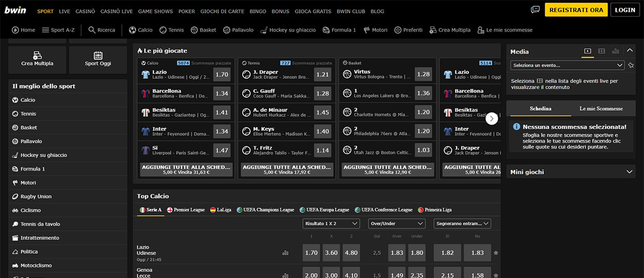
Task: Open statistics for Genoa Lecce match
Action: (x=285, y=275)
